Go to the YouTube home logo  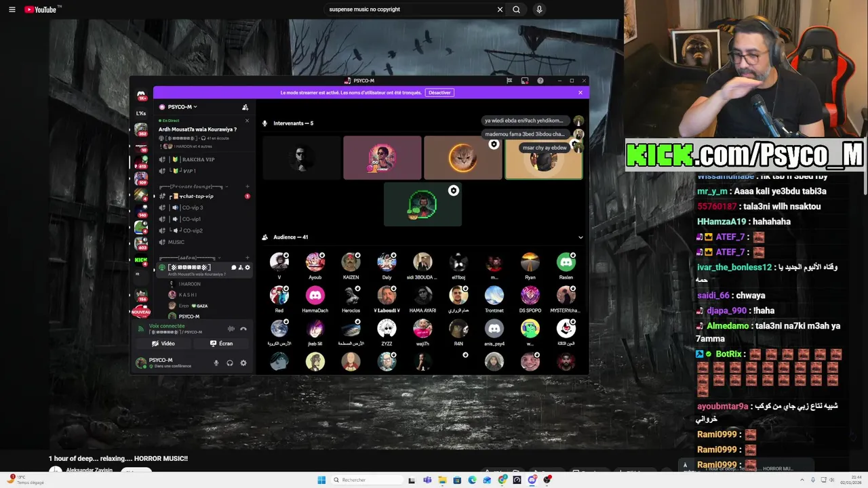pos(42,9)
